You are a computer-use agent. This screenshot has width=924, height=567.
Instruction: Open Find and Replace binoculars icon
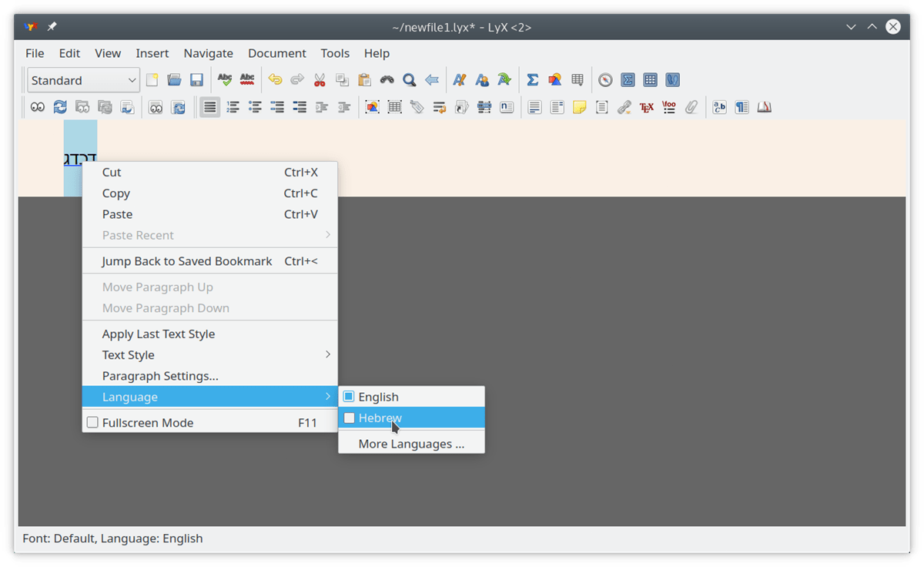coord(387,79)
